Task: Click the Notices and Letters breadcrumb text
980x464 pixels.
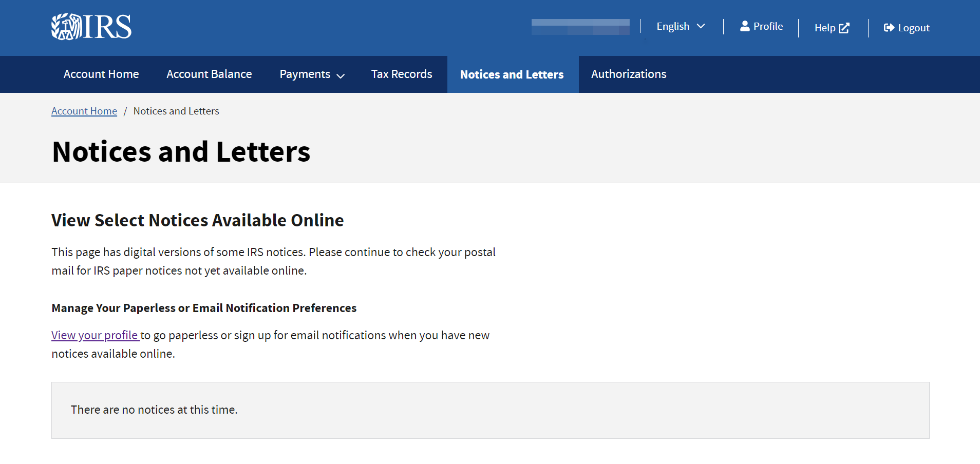Action: [x=176, y=111]
